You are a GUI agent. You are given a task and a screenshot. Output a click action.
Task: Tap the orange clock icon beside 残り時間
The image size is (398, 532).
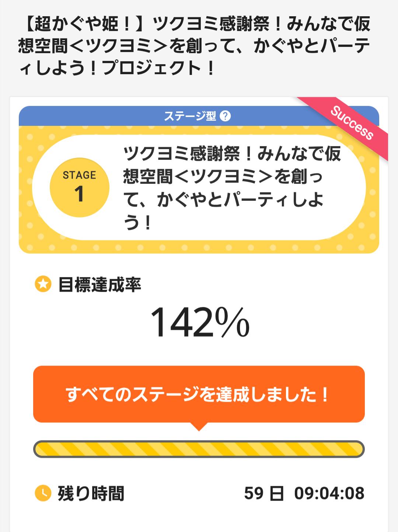(43, 493)
